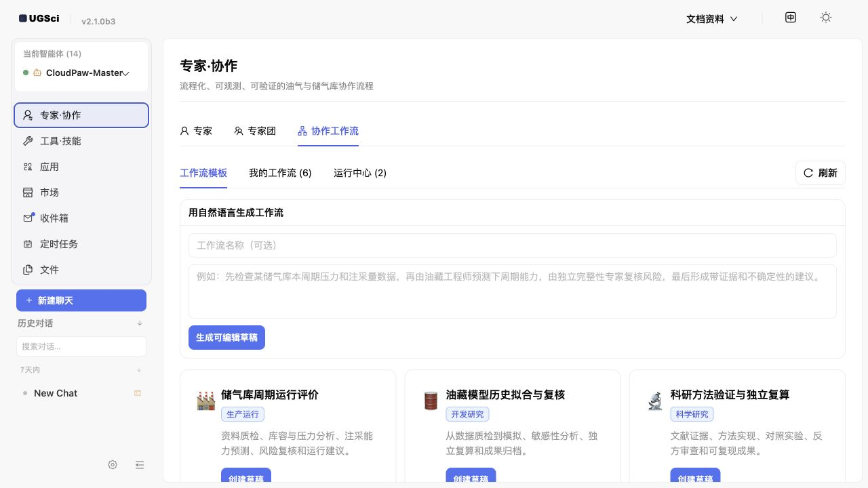Viewport: 868px width, 488px height.
Task: Click into the workflow description textarea
Action: pos(513,291)
